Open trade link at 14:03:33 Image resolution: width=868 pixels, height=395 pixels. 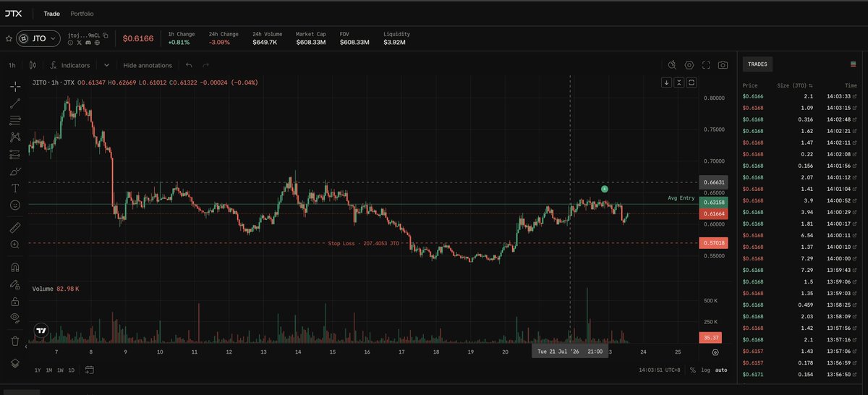pos(855,96)
